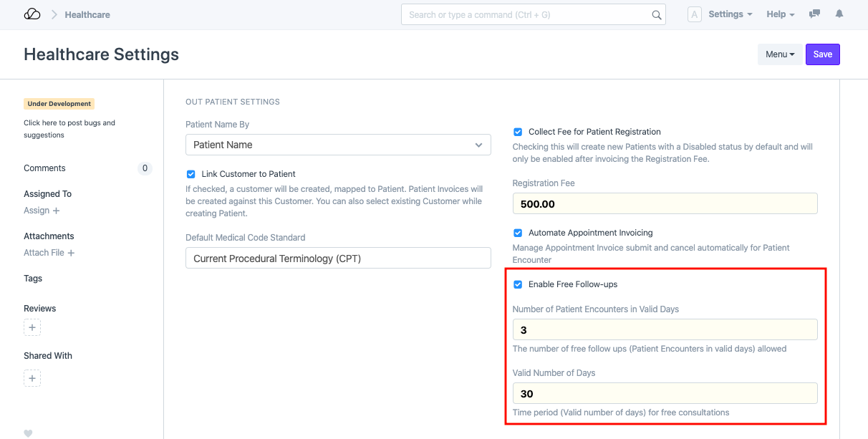This screenshot has width=868, height=439.
Task: Click the cloud home logo icon
Action: tap(32, 14)
